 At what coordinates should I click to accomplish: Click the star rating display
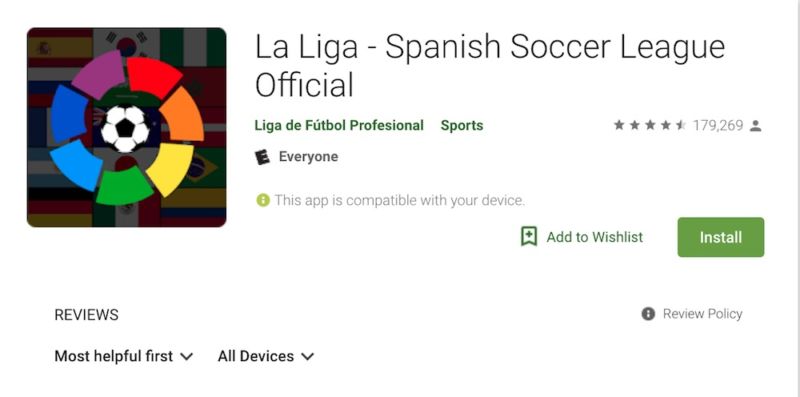click(649, 125)
